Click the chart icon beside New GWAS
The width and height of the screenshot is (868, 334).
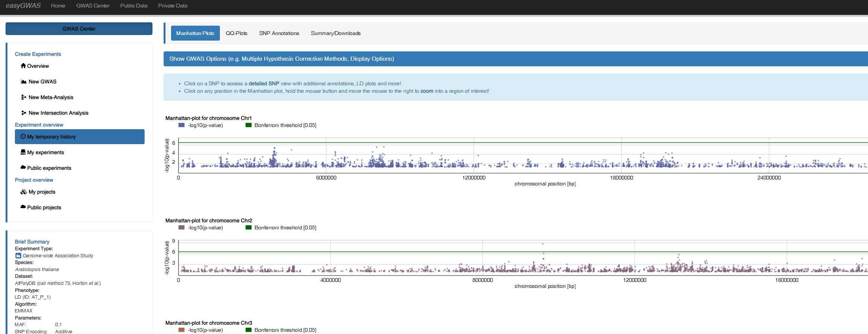pos(24,82)
